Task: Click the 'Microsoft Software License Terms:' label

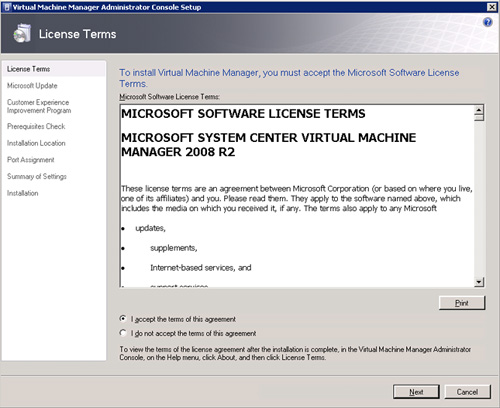Action: pyautogui.click(x=169, y=97)
